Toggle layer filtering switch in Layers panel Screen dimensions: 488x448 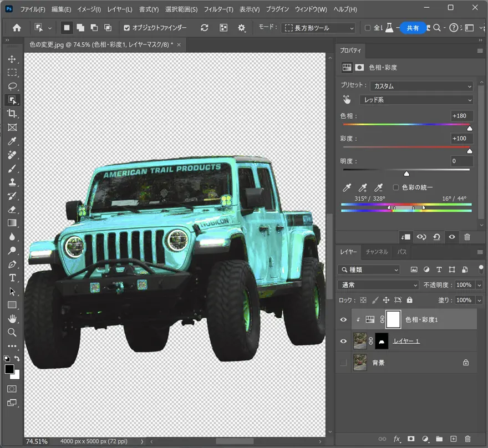[481, 269]
